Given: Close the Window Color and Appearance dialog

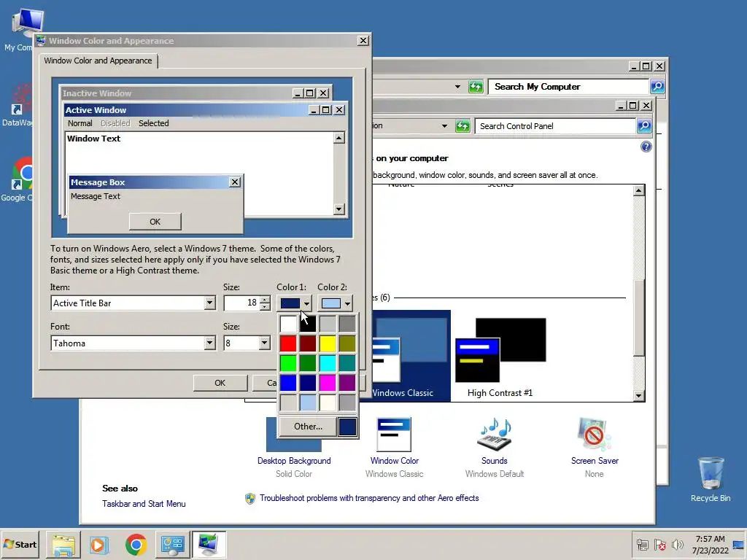Looking at the screenshot, I should click(x=363, y=41).
